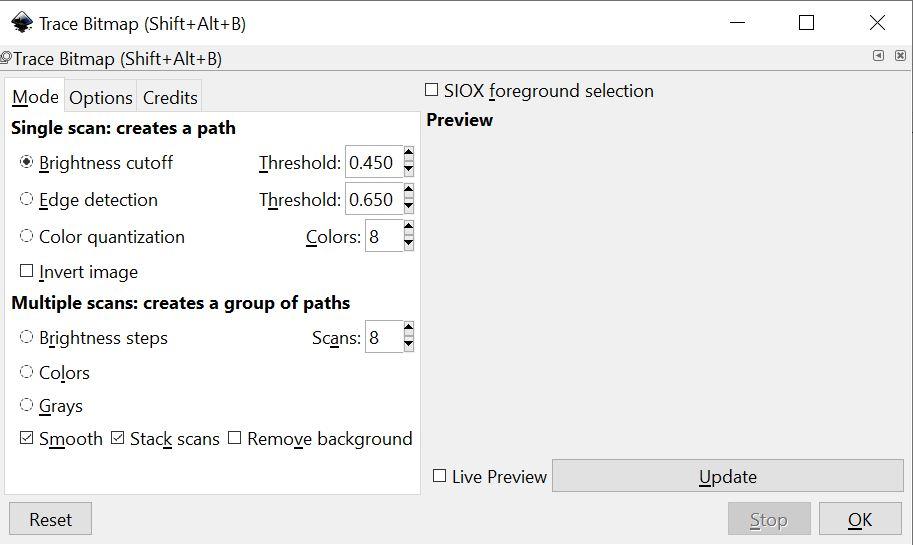Turn on Live Preview
Viewport: 913px width, 545px height.
pos(439,476)
